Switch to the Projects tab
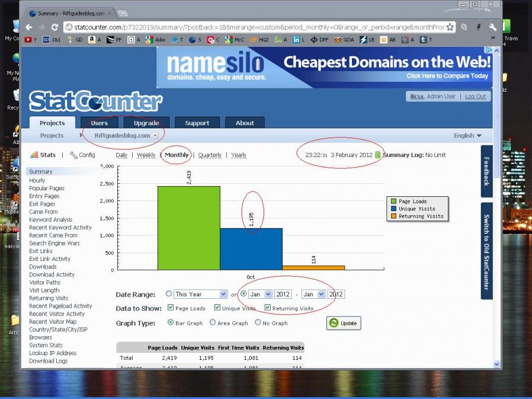The image size is (532, 399). click(x=52, y=123)
